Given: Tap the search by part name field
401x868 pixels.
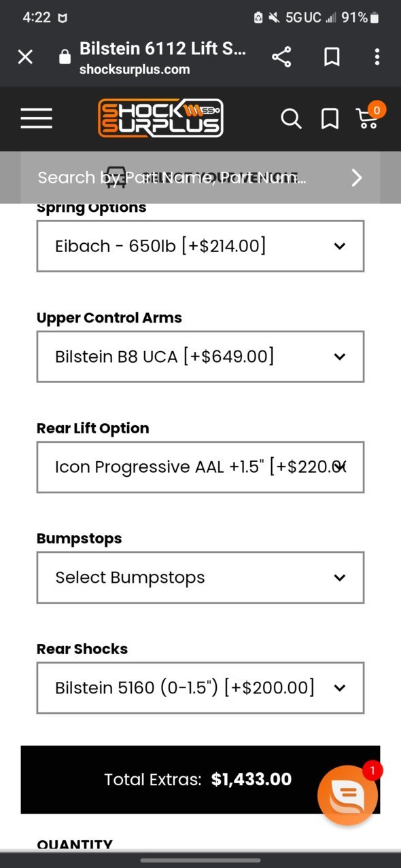Looking at the screenshot, I should pos(171,178).
